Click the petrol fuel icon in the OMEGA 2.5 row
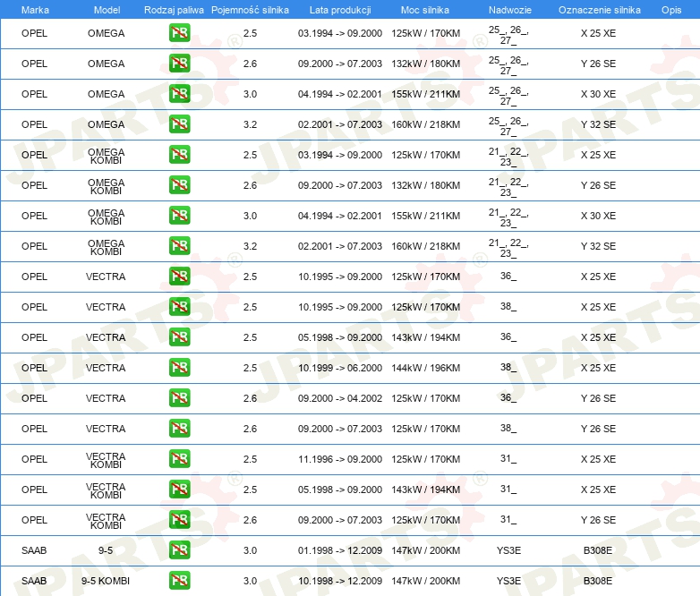 (179, 33)
